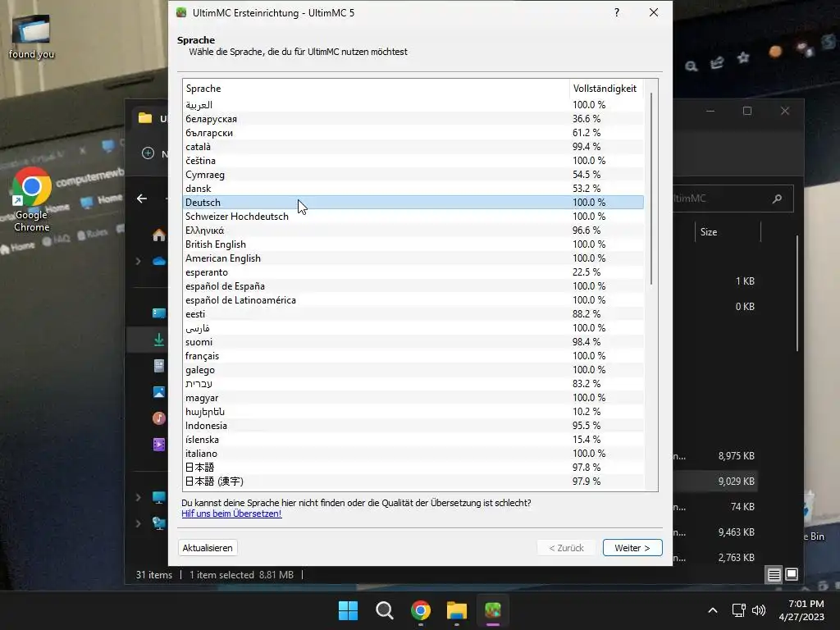
Task: Click the dialog help question mark
Action: tap(617, 12)
